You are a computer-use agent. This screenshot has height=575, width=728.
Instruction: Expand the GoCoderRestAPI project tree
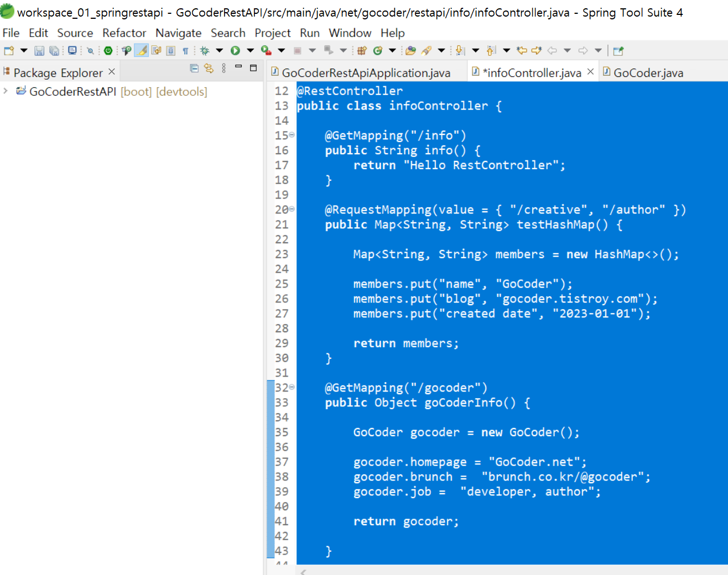pyautogui.click(x=6, y=91)
